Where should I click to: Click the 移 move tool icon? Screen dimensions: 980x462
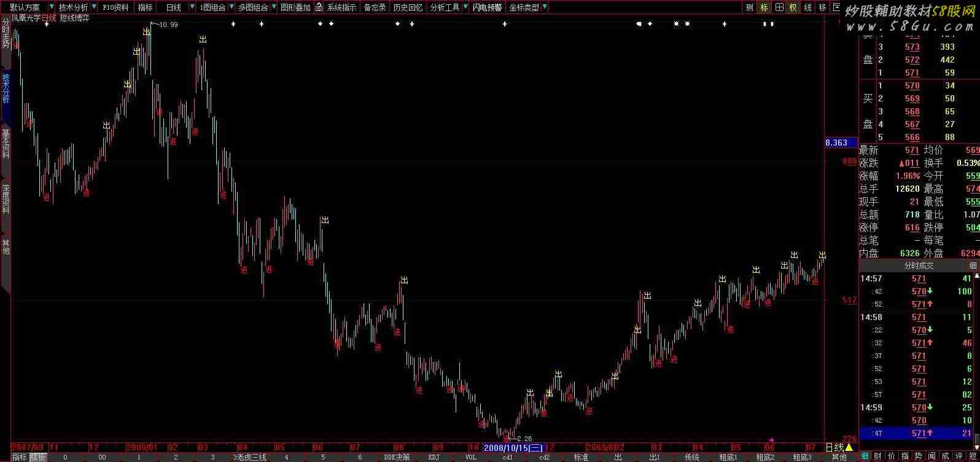pyautogui.click(x=823, y=7)
